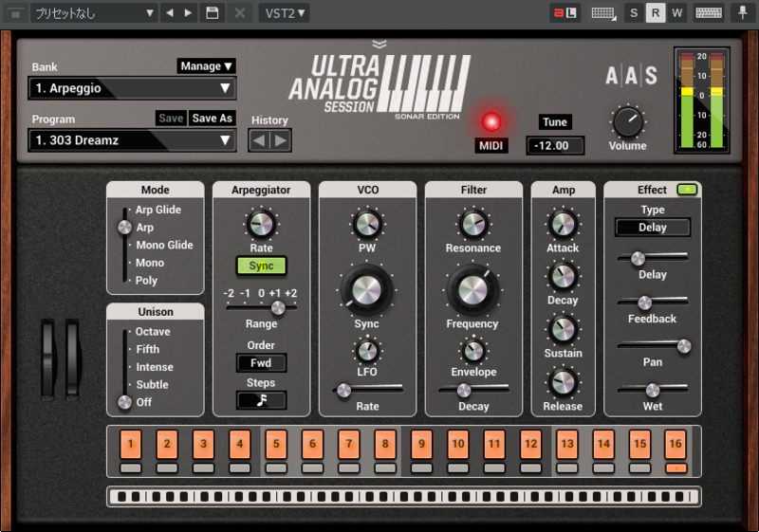Expand the Bank dropdown 1. Arpeggio
Image resolution: width=759 pixels, height=532 pixels.
132,88
